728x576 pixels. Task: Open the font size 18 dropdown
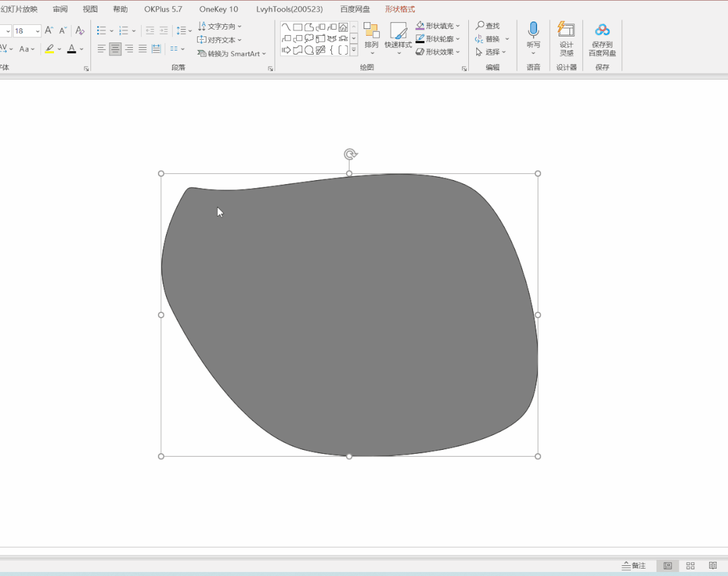(38, 31)
